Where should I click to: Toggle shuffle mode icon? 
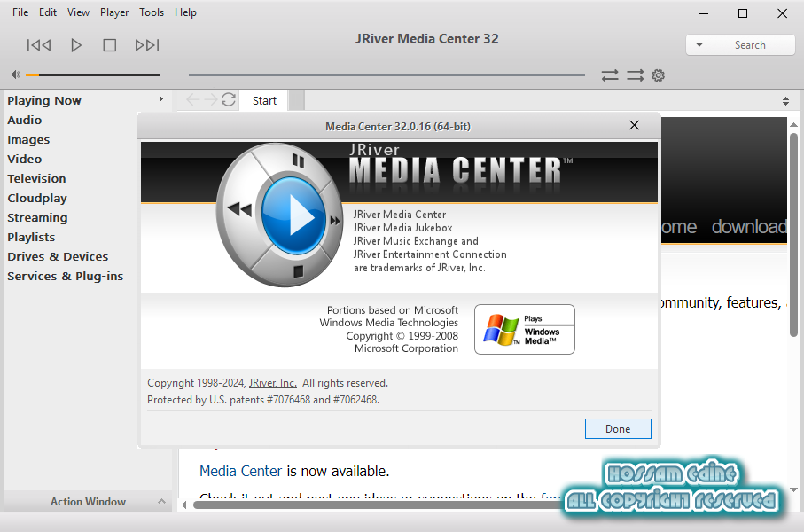tap(635, 75)
